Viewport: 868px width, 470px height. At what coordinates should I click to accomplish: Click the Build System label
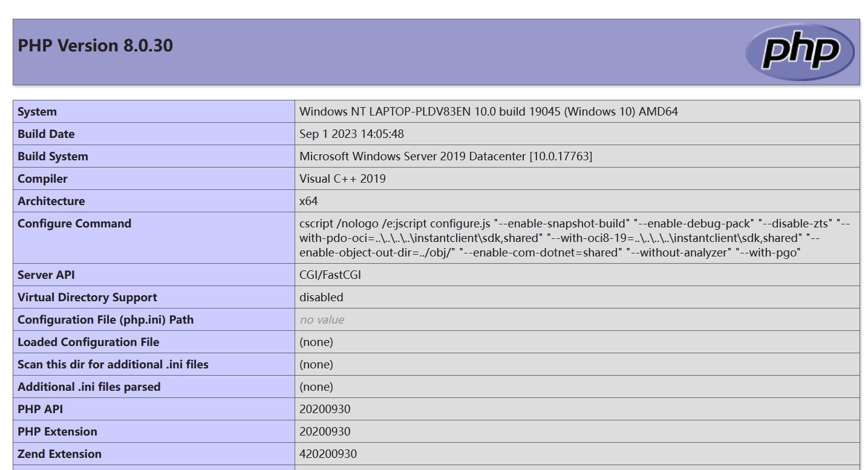coord(53,157)
